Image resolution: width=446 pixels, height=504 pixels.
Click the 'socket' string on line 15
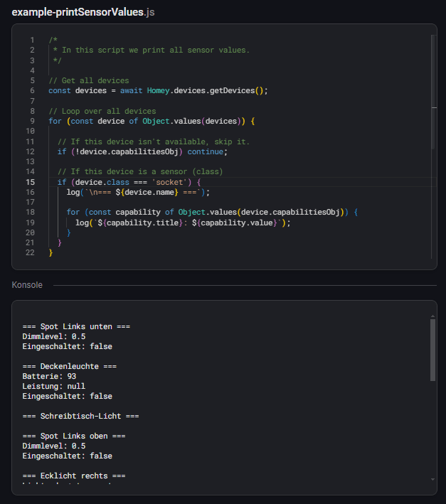[169, 182]
